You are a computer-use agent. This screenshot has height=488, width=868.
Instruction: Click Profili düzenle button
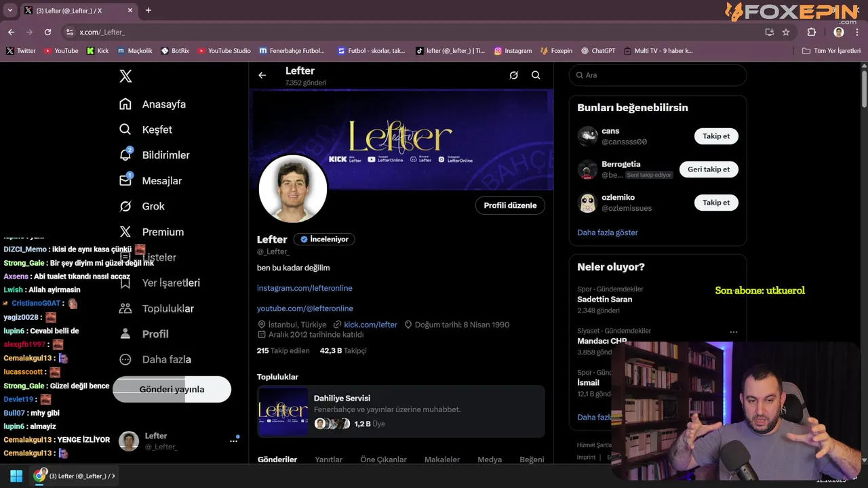click(x=510, y=205)
